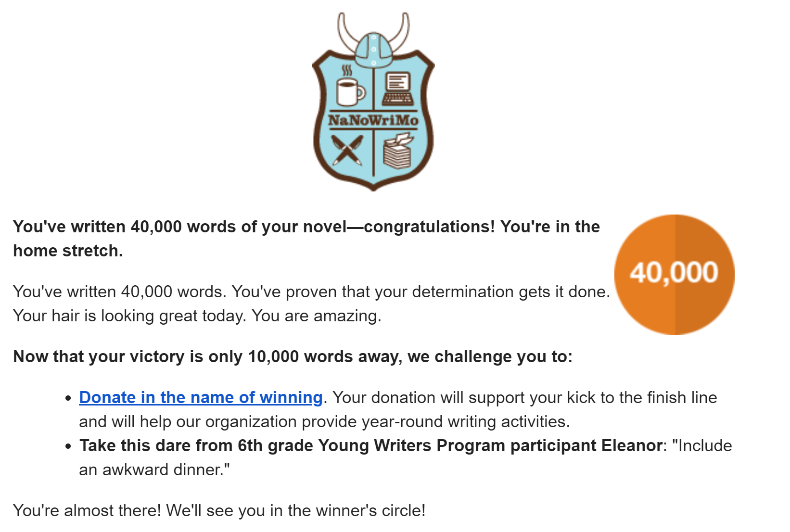Click the left horn of the viking helmet

click(x=345, y=31)
